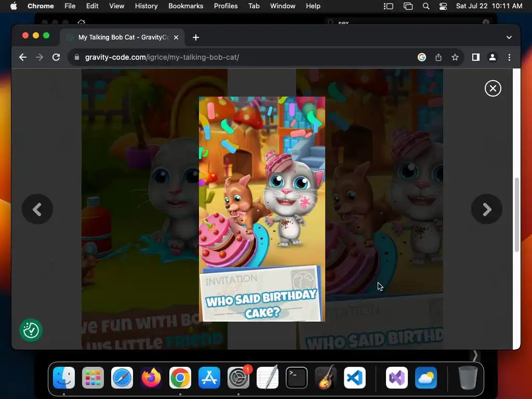Image resolution: width=532 pixels, height=399 pixels.
Task: Reload the gravity-code.com page
Action: click(x=56, y=57)
